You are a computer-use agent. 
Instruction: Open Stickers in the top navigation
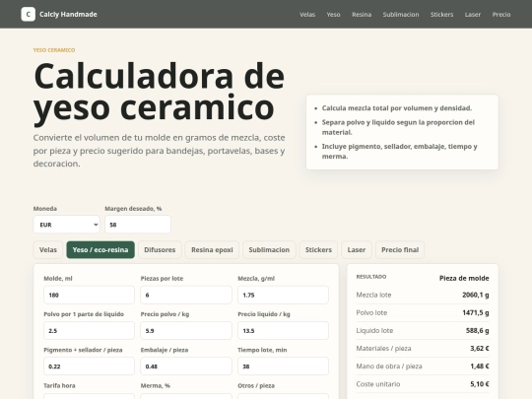pyautogui.click(x=441, y=15)
